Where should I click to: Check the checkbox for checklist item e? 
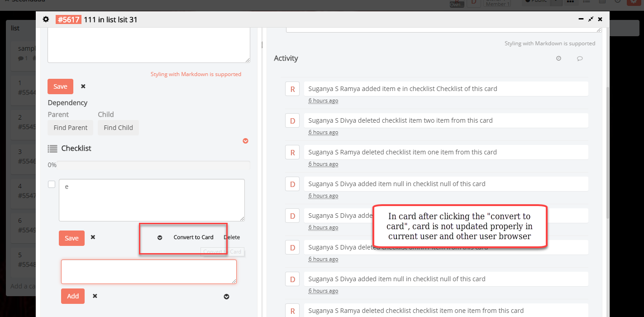click(52, 184)
